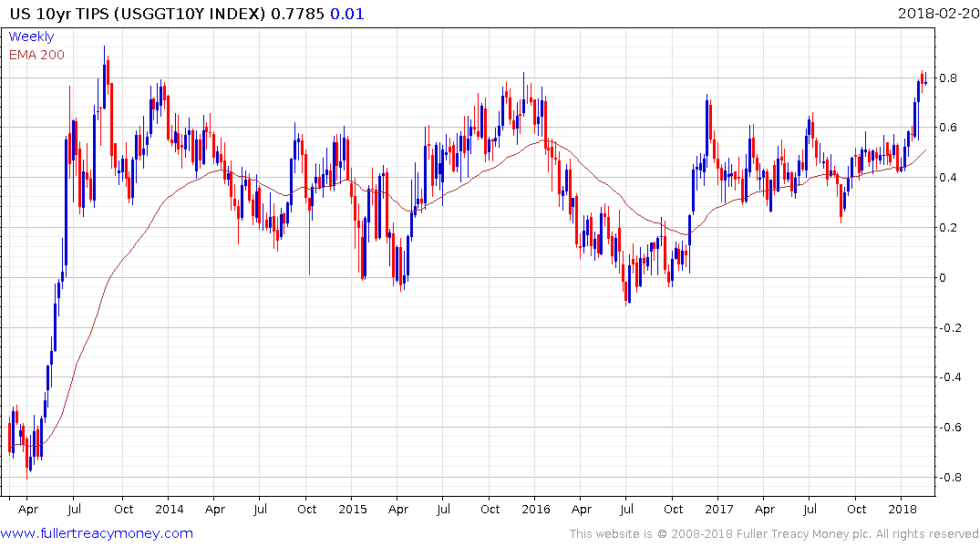
Task: Click the 2016 label on time axis
Action: pyautogui.click(x=536, y=509)
